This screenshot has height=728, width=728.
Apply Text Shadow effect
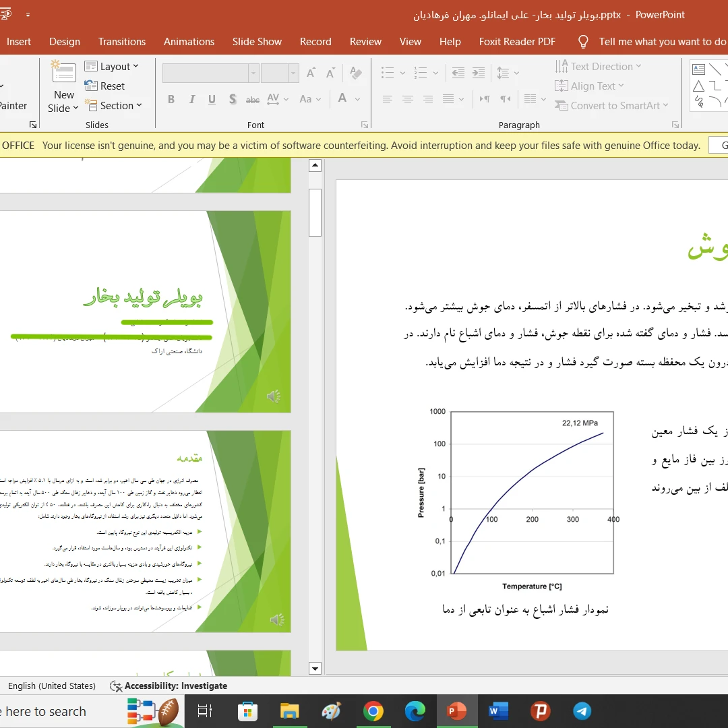point(233,100)
